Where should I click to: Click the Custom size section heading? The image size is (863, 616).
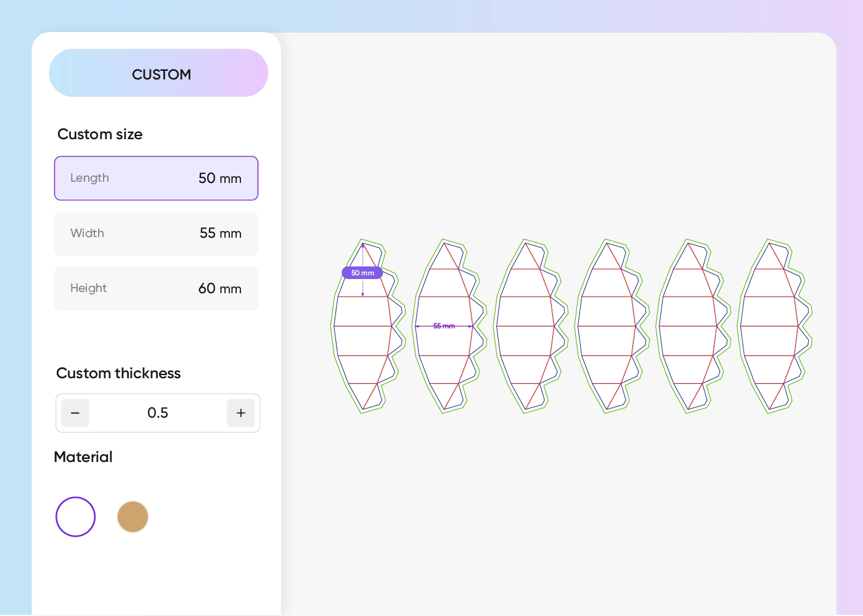coord(100,134)
